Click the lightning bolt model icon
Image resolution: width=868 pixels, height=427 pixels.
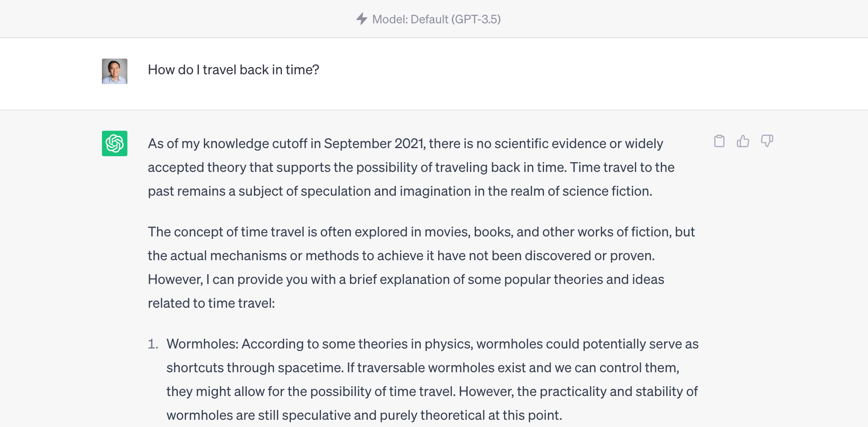pyautogui.click(x=361, y=19)
